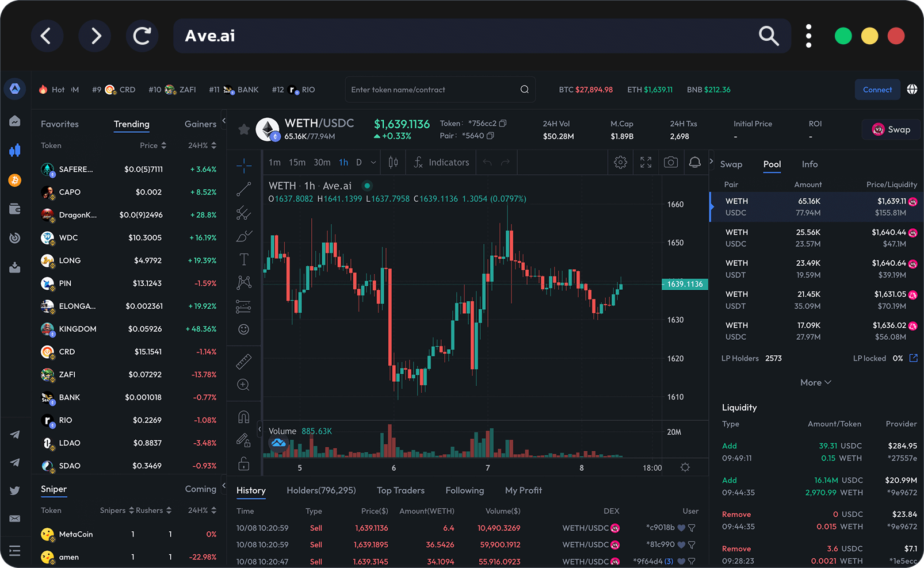
Task: Open the Top Traders tab
Action: 400,490
